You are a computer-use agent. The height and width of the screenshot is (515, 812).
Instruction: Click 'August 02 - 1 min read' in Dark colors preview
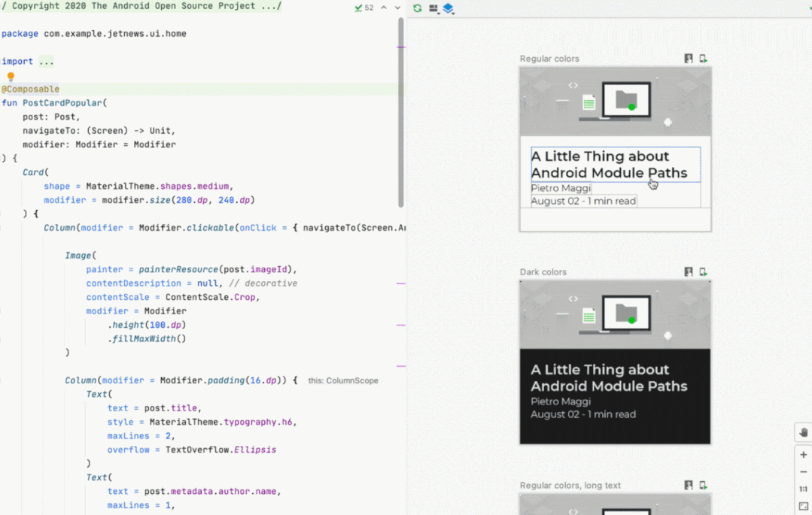[584, 414]
